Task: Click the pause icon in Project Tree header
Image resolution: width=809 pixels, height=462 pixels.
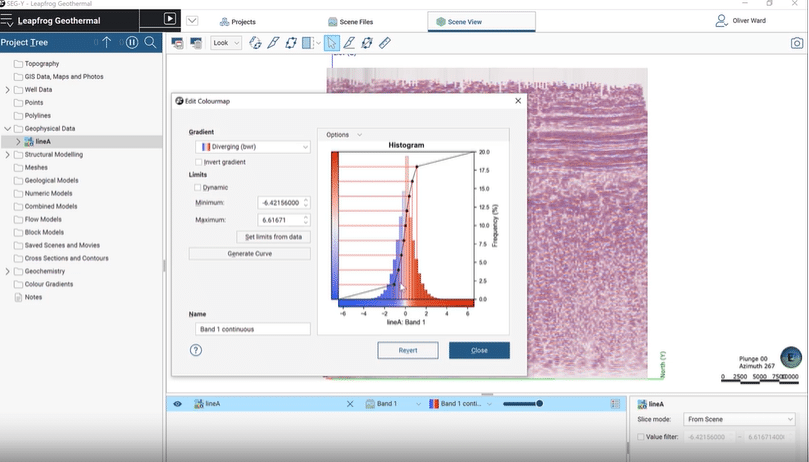Action: 132,42
